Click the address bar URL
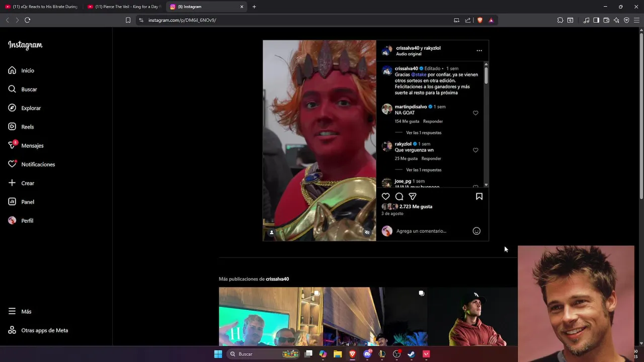The height and width of the screenshot is (362, 644). tap(182, 20)
